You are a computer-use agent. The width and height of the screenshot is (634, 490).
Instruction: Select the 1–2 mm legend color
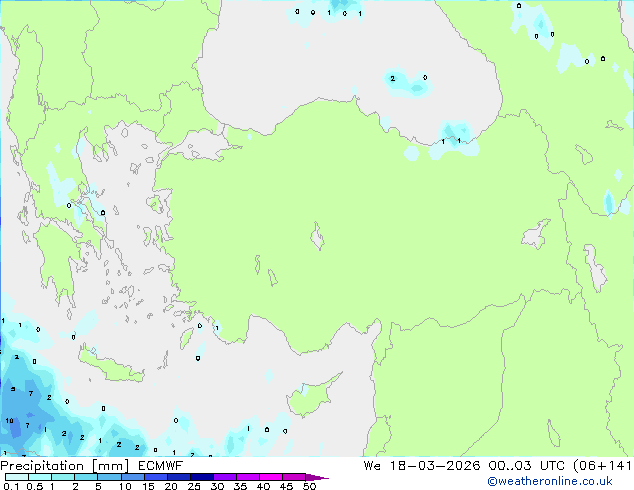click(63, 477)
